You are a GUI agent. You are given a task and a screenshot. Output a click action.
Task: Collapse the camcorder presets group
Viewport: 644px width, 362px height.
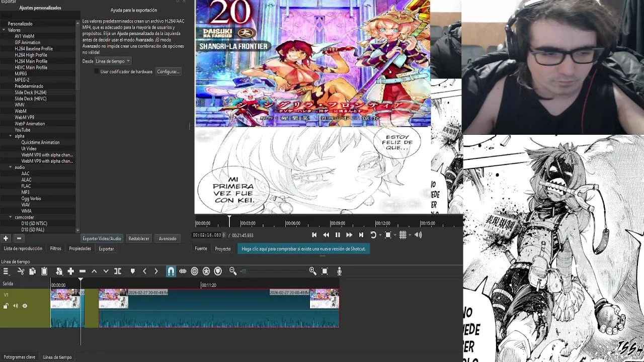click(x=10, y=217)
